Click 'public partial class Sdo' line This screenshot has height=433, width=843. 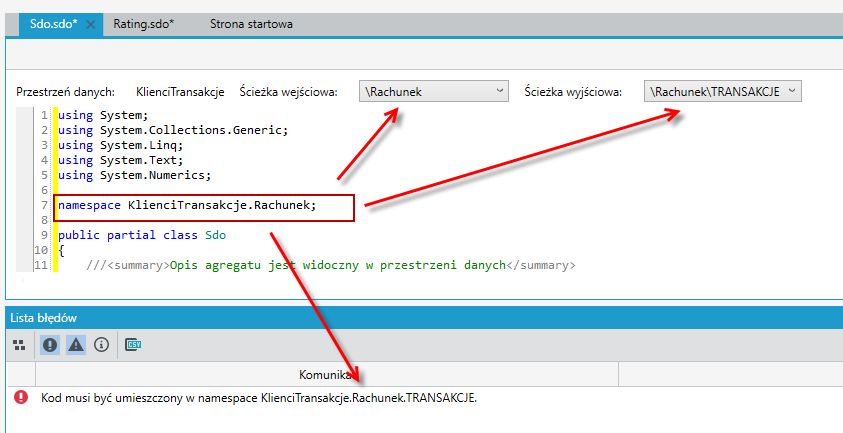click(142, 235)
